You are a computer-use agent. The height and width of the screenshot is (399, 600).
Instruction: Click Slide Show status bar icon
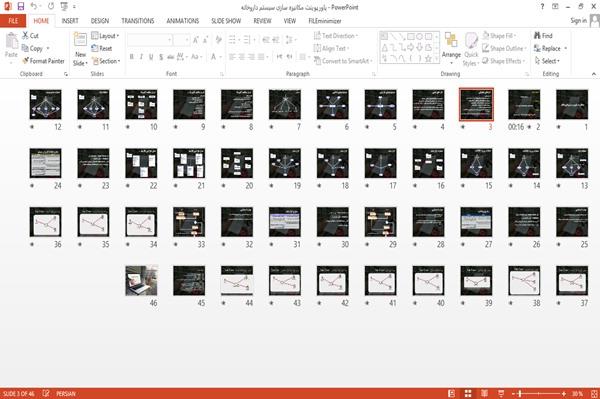tap(501, 393)
